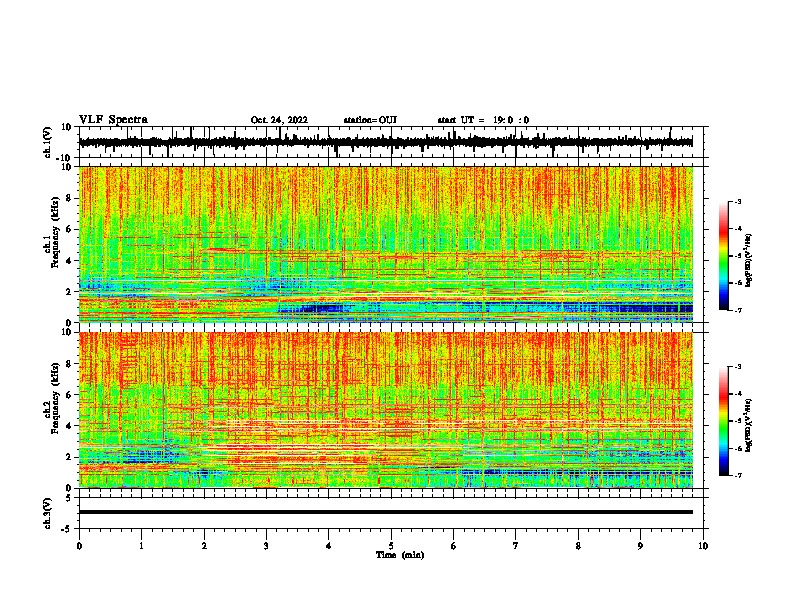
Task: Click the ch.1 voltage waveform trace
Action: click(385, 142)
